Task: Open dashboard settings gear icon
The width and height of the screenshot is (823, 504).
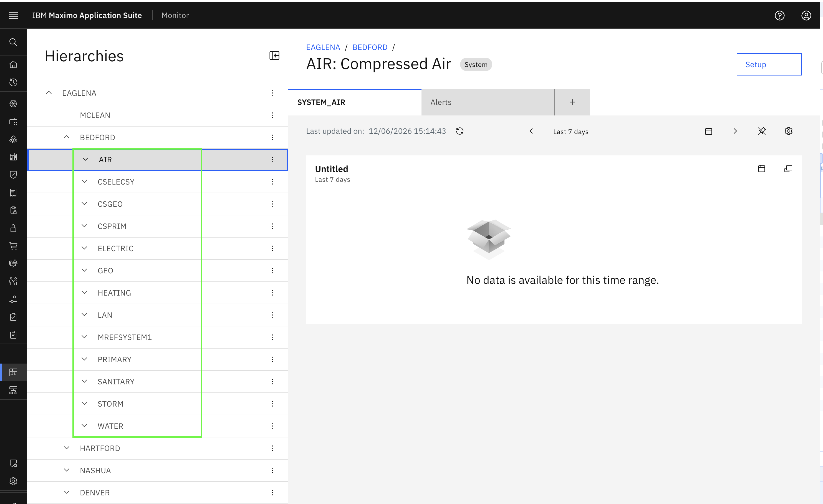Action: (788, 131)
